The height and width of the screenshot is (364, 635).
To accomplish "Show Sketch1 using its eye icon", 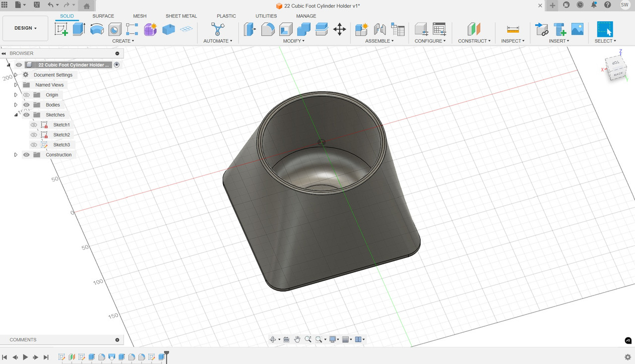I will [34, 125].
